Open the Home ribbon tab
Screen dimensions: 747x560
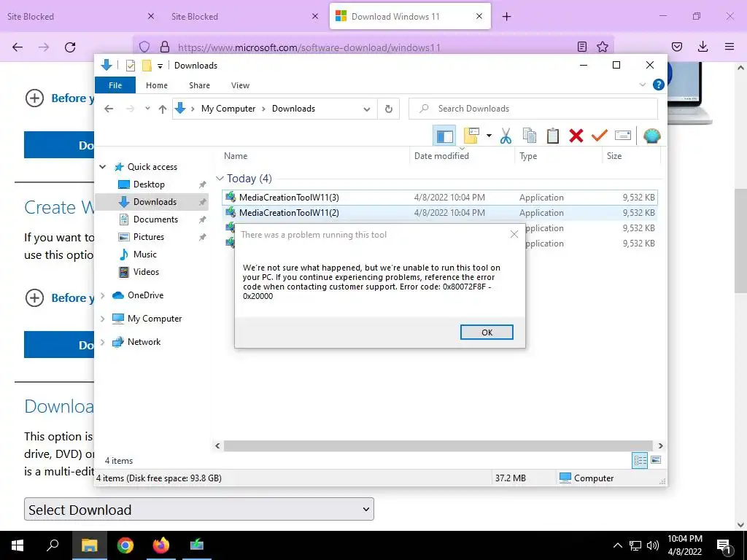[157, 85]
